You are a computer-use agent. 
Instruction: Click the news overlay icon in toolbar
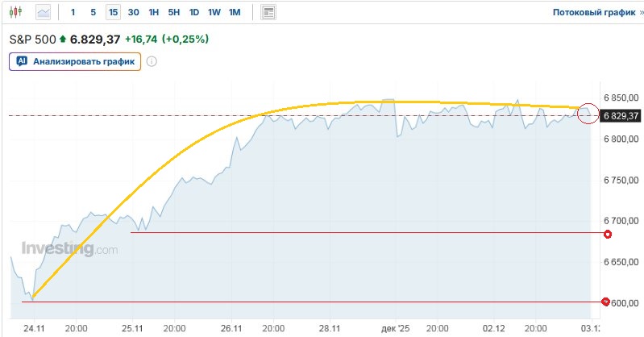pos(268,13)
